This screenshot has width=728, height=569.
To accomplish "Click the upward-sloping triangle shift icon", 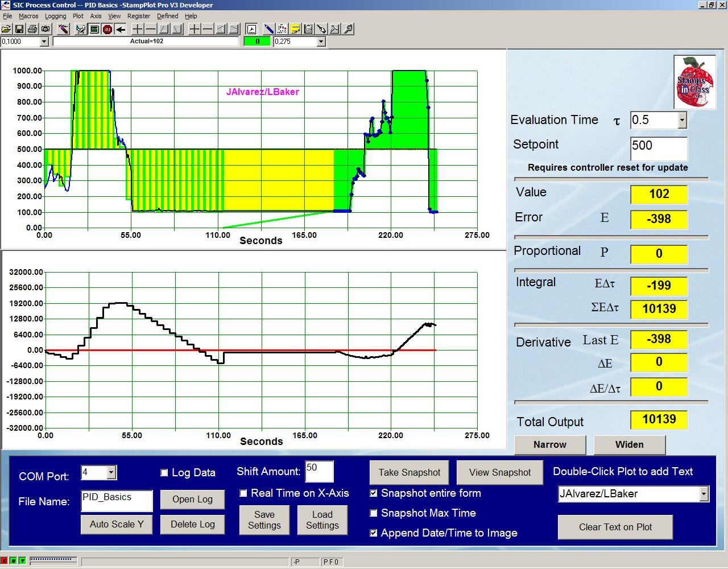I will pyautogui.click(x=164, y=29).
